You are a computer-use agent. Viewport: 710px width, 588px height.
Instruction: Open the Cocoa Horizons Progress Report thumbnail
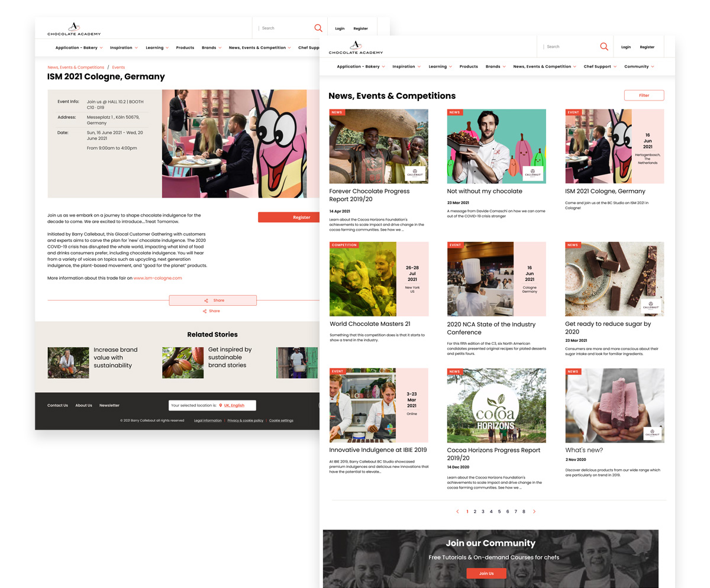tap(496, 405)
